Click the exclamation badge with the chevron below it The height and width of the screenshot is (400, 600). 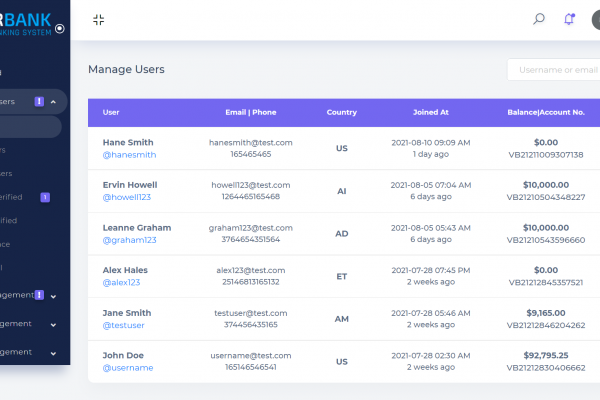click(39, 295)
